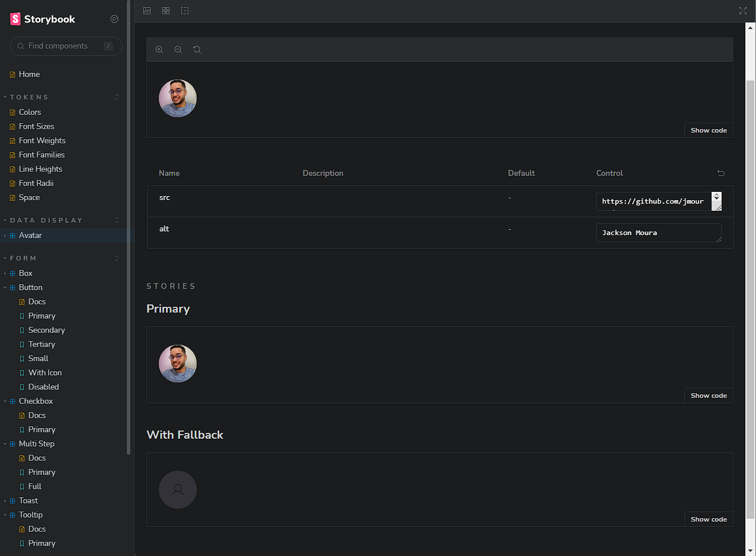Toggle the grid overlay on the preview
756x556 pixels.
(166, 11)
